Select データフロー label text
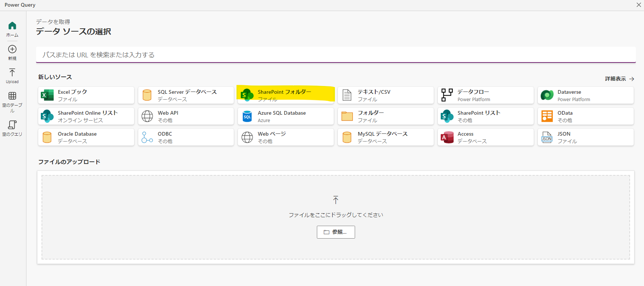 click(x=473, y=92)
